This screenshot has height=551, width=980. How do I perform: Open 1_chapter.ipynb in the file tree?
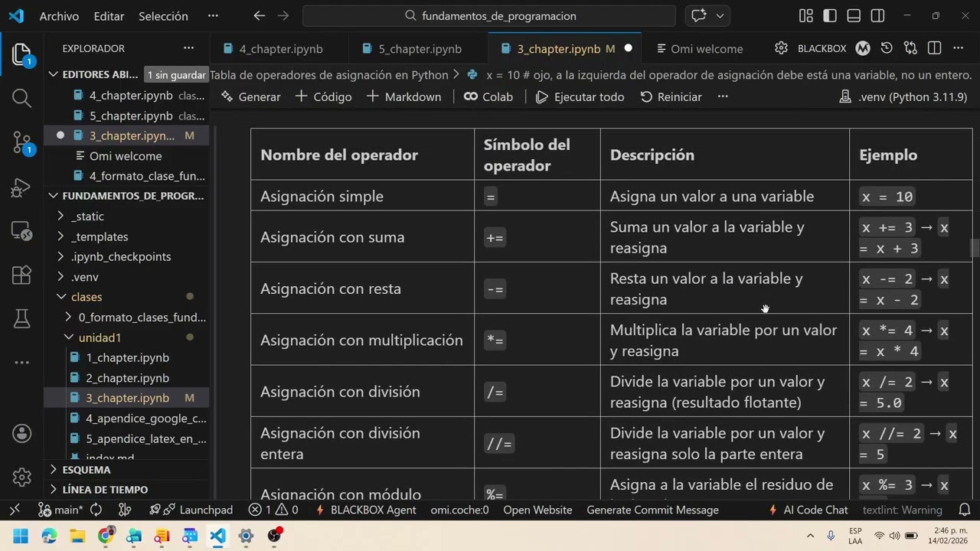pyautogui.click(x=126, y=357)
